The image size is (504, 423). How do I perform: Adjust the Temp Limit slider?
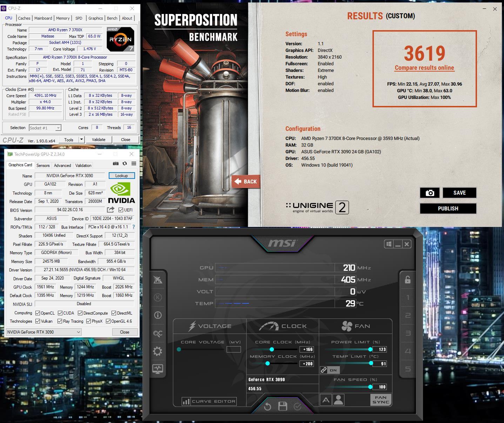click(x=371, y=363)
